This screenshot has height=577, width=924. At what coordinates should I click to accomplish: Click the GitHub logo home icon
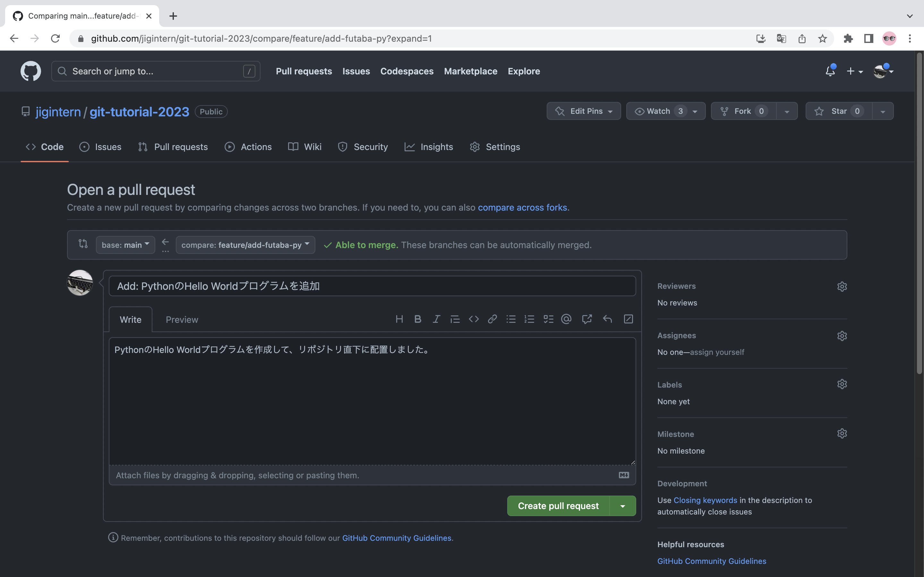tap(30, 71)
